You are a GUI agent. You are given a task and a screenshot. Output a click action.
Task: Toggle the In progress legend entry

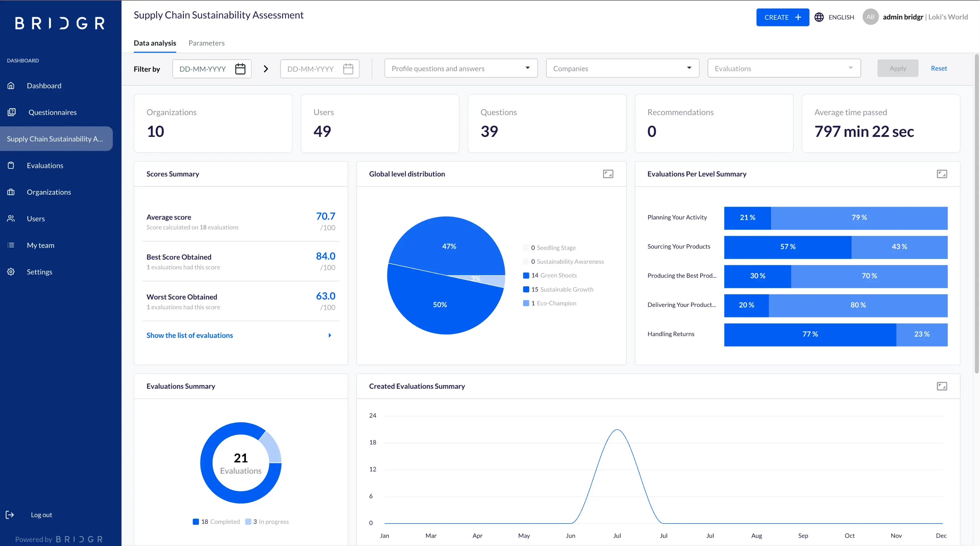click(x=267, y=522)
